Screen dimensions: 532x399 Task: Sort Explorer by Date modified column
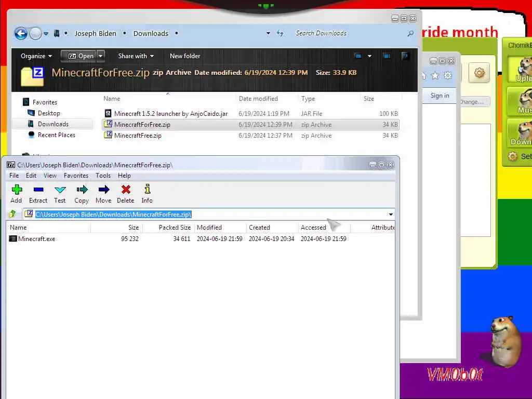[258, 99]
